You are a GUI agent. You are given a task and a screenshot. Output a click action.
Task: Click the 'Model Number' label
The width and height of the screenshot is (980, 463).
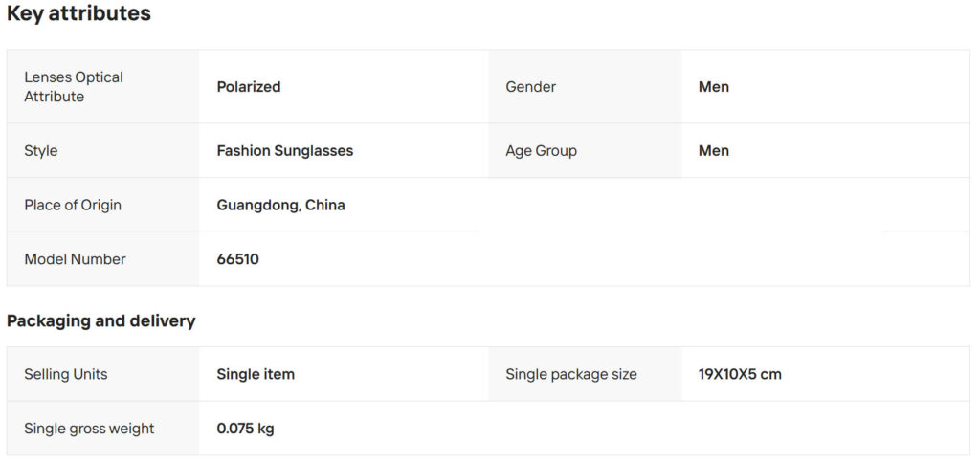point(75,259)
